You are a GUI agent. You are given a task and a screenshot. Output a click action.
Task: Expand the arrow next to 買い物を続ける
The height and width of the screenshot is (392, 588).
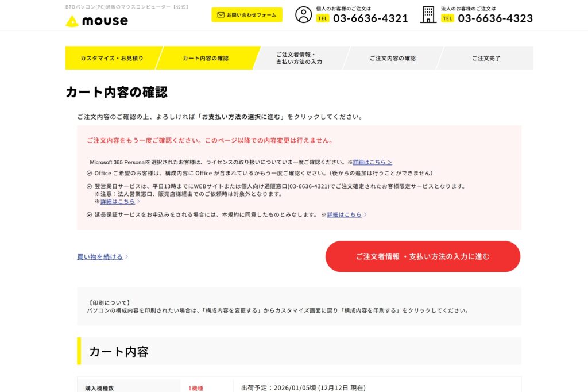click(x=125, y=256)
